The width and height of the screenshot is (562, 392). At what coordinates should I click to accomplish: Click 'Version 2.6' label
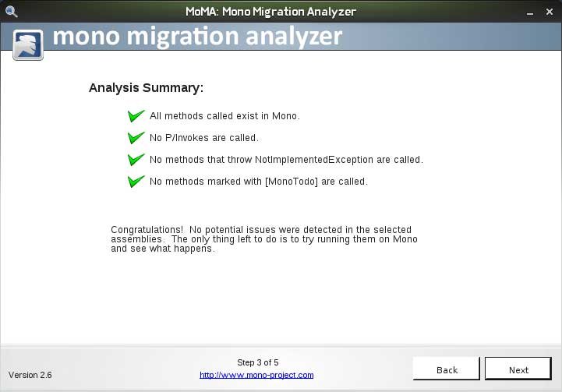30,375
